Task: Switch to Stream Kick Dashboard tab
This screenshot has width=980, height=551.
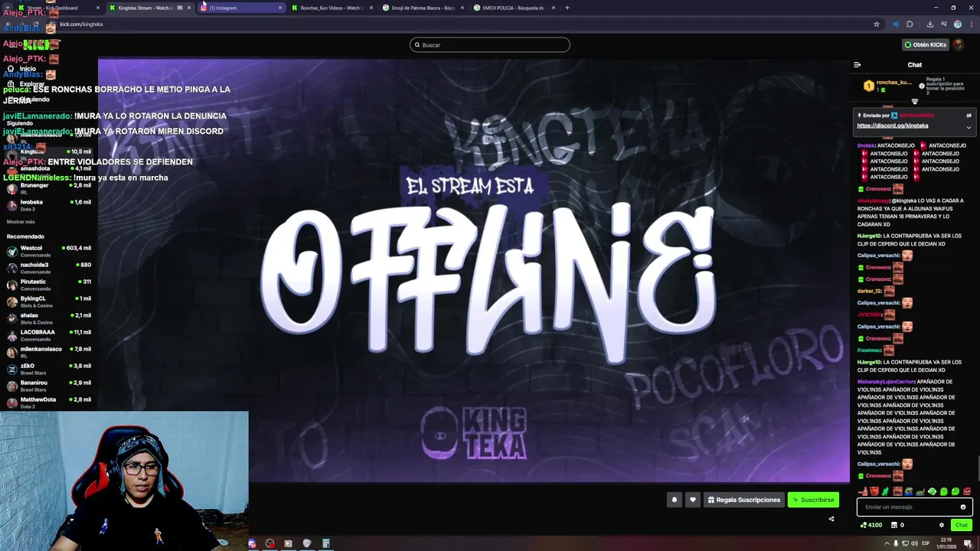Action: tap(60, 8)
